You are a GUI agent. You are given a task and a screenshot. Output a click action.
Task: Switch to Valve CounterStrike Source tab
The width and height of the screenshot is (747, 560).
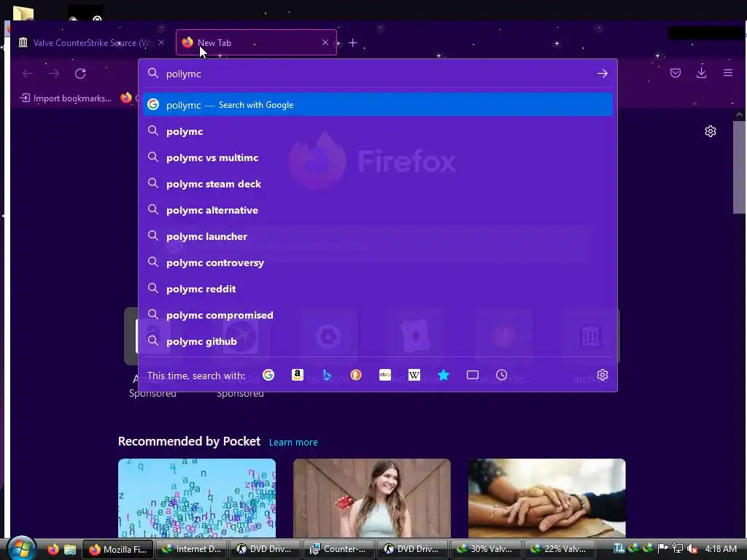pyautogui.click(x=90, y=42)
